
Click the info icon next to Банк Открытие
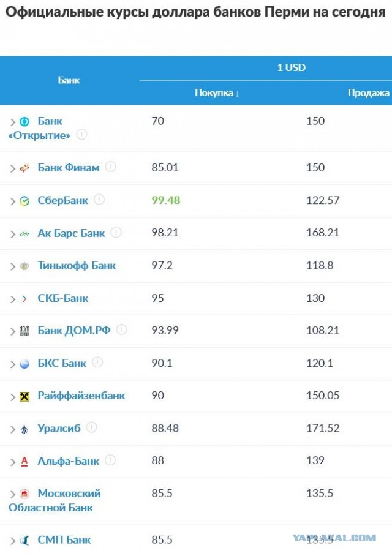point(81,135)
